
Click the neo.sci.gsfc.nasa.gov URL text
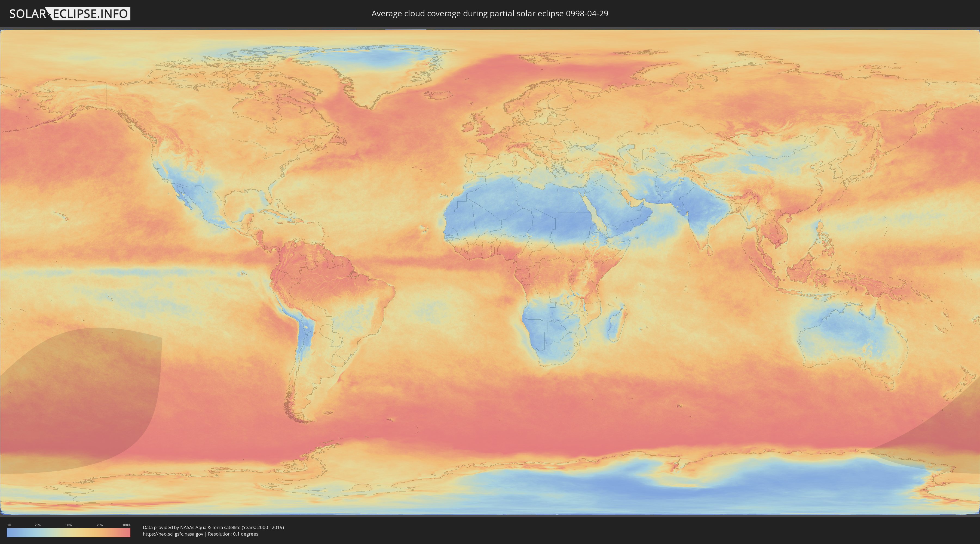[173, 534]
